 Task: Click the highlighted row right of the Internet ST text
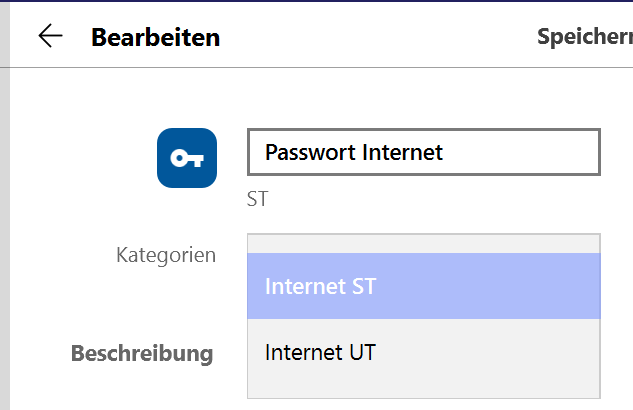488,286
